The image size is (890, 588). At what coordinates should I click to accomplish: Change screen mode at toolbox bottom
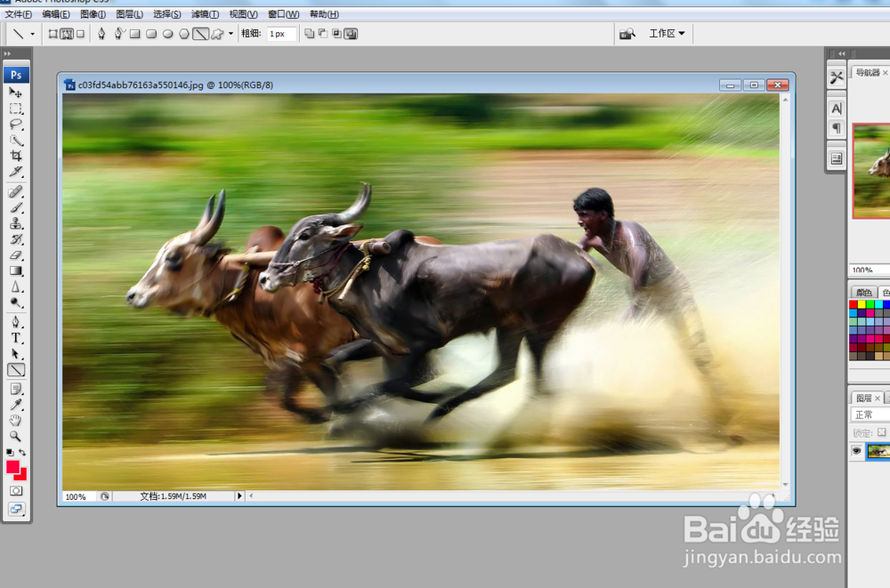click(16, 509)
